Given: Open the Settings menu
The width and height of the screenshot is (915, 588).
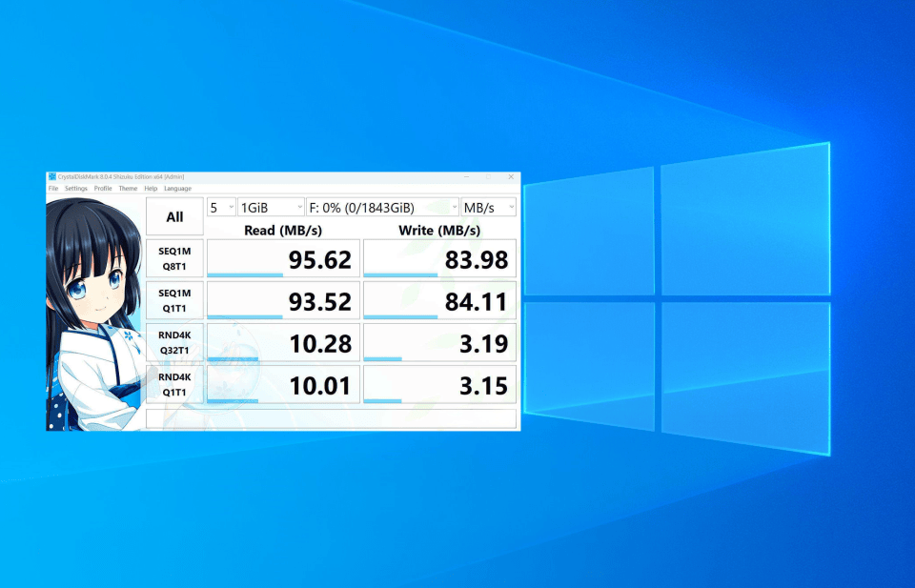Looking at the screenshot, I should click(x=76, y=189).
